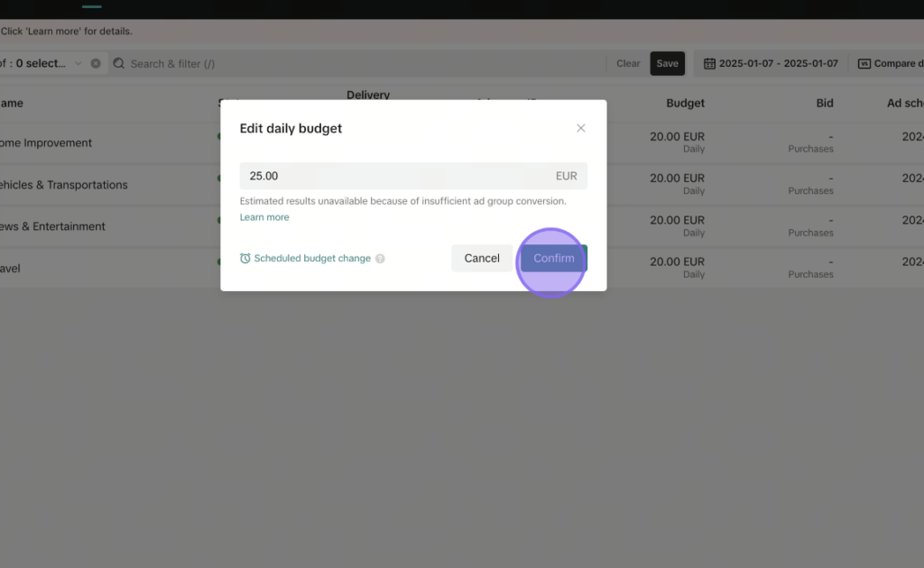Click the Search & filter field

358,64
